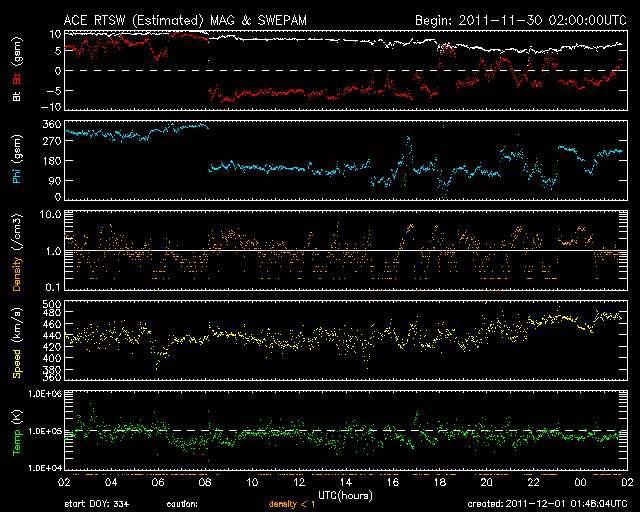This screenshot has width=640, height=512.
Task: Click the dashed 1.0E+05 line in Temp plot
Action: pos(346,430)
